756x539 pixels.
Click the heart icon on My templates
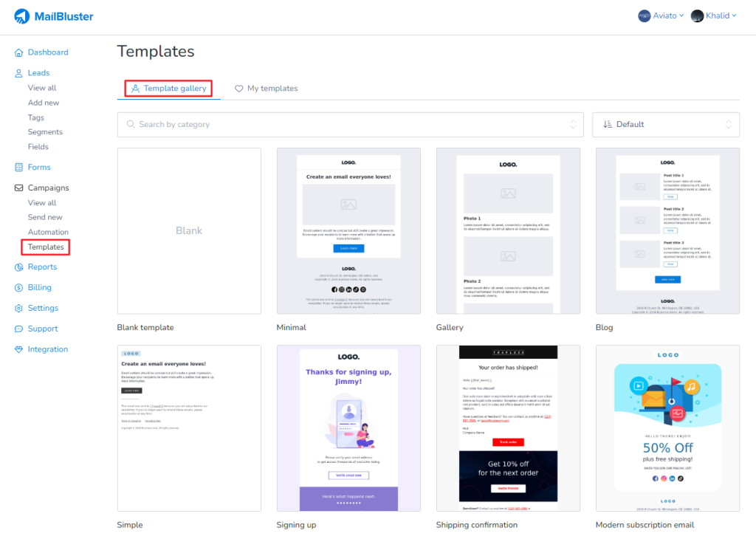tap(238, 88)
